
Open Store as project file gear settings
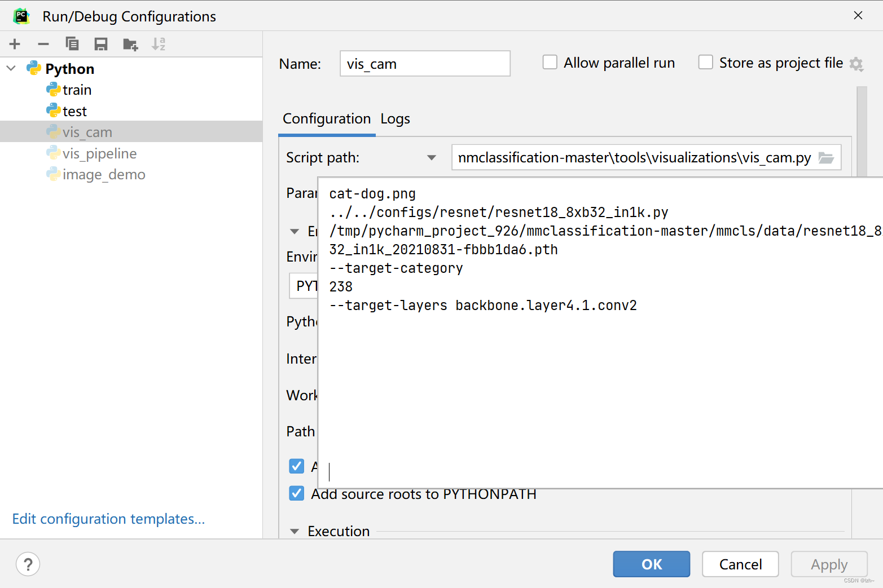pos(856,64)
